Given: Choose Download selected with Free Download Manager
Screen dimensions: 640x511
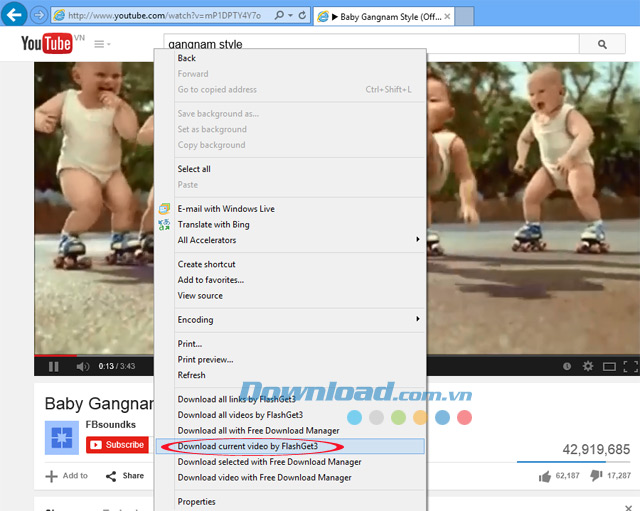Looking at the screenshot, I should click(289, 462).
